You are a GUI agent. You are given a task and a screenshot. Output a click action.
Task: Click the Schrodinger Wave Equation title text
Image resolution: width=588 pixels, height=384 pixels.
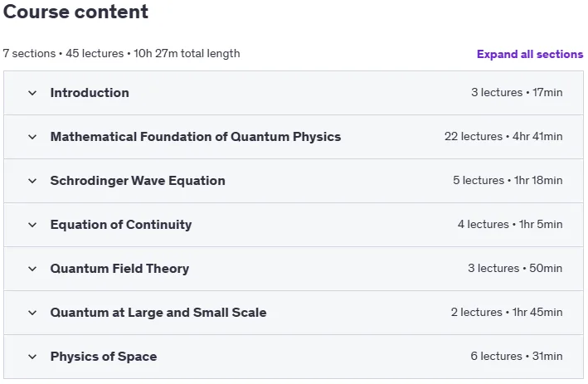(138, 180)
